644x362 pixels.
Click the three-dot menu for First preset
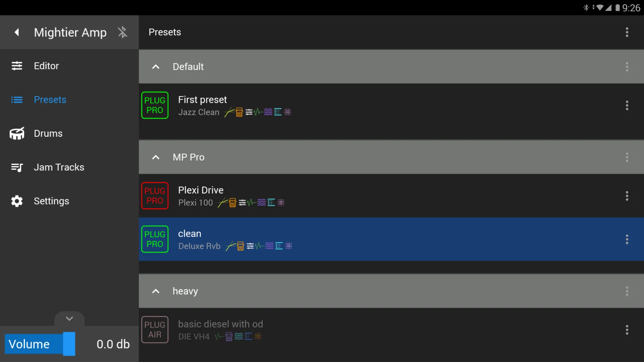click(x=627, y=105)
